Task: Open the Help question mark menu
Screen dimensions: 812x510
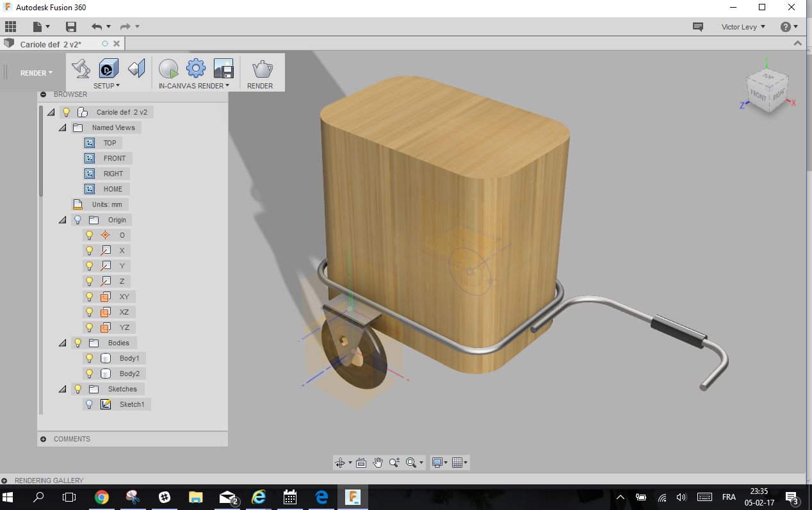Action: tap(789, 26)
